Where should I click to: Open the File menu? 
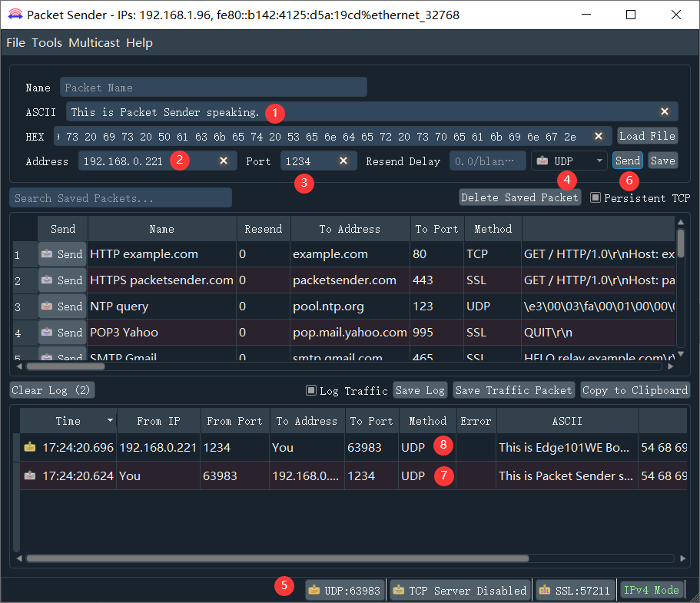(x=15, y=43)
